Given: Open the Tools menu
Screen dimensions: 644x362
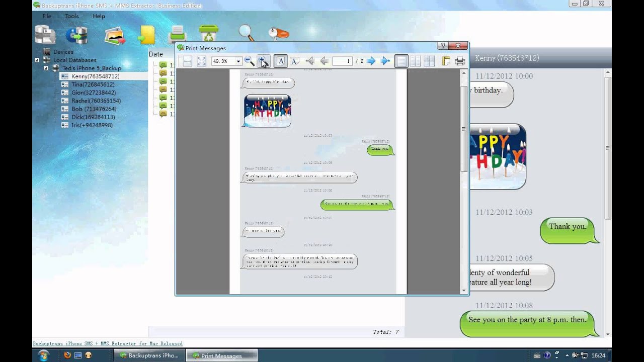Looking at the screenshot, I should 72,16.
